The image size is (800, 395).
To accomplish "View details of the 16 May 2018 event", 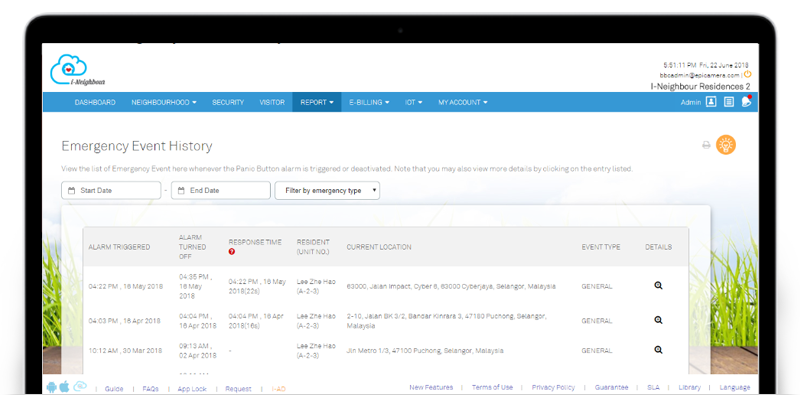I will (658, 286).
